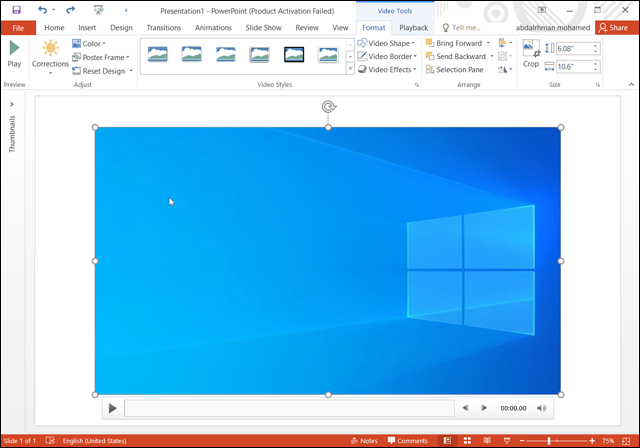Play the video from the player bar

[112, 408]
